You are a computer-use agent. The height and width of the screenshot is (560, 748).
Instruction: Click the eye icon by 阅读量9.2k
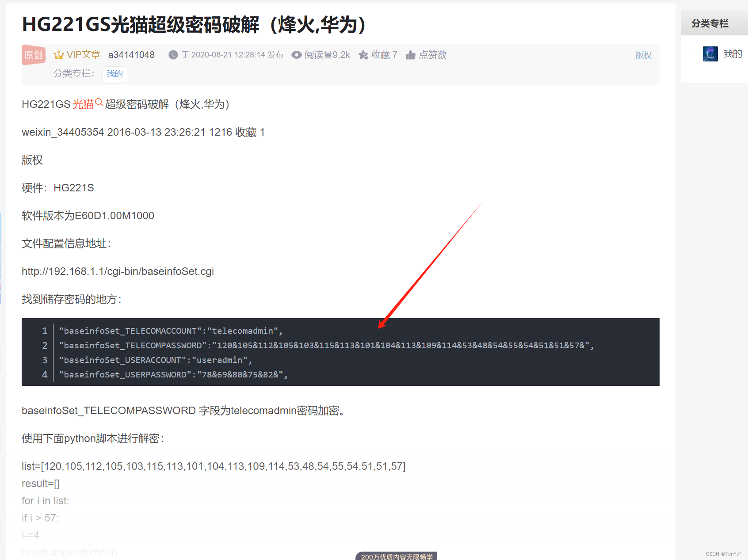297,55
